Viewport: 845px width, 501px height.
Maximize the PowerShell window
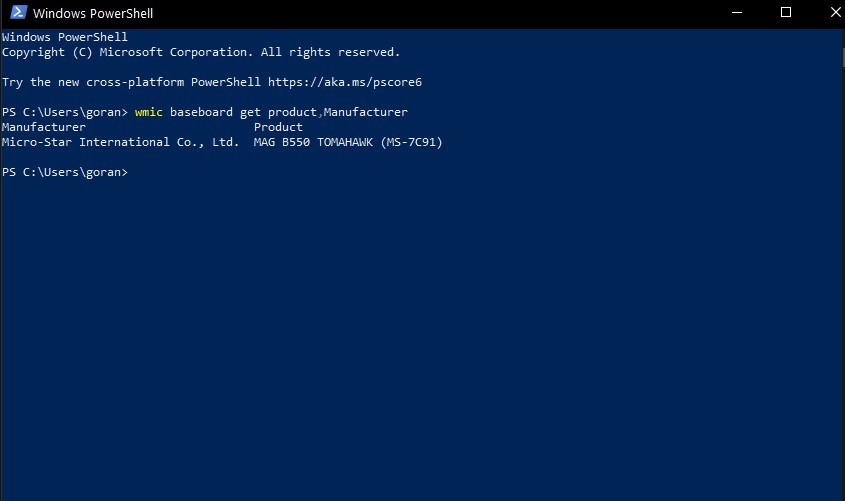[x=786, y=12]
